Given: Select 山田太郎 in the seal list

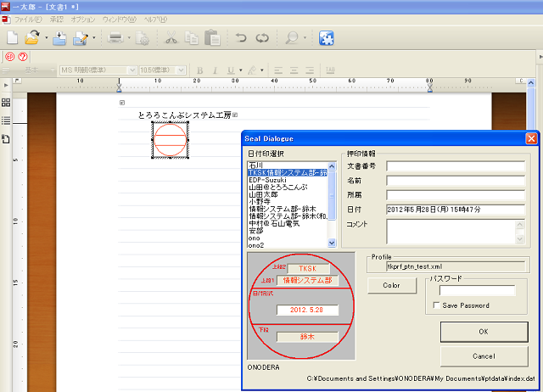Looking at the screenshot, I should [288, 194].
